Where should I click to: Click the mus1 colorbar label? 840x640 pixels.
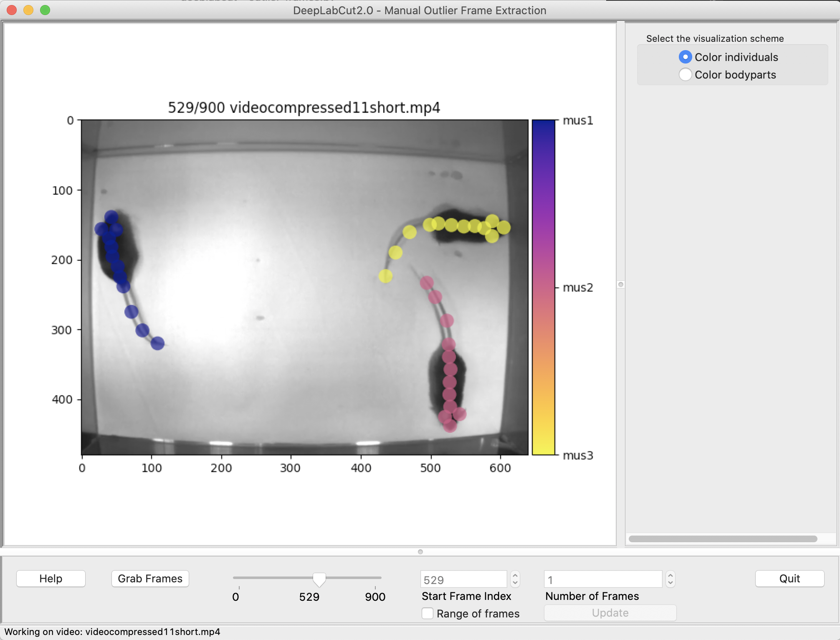coord(578,121)
